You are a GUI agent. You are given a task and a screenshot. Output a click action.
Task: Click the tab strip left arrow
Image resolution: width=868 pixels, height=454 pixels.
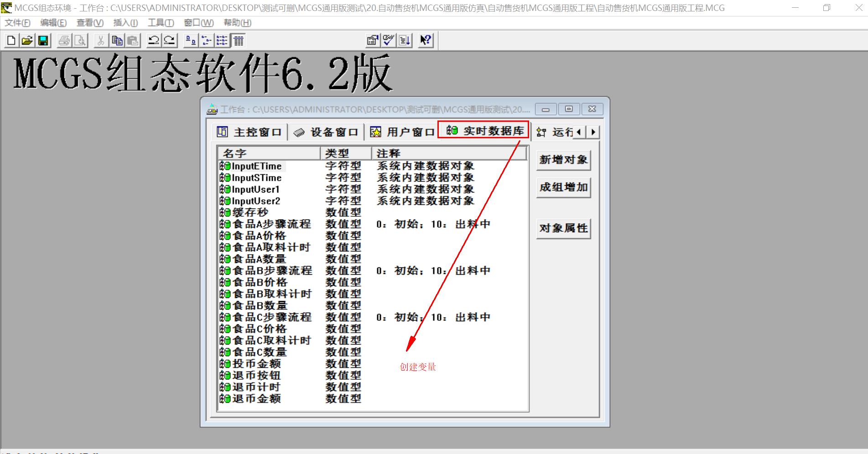coord(579,132)
